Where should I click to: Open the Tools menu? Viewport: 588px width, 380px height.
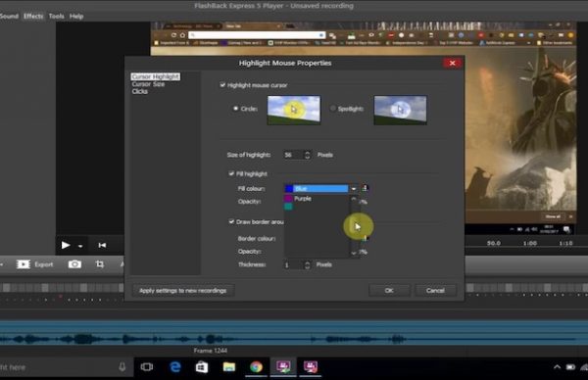[x=56, y=16]
